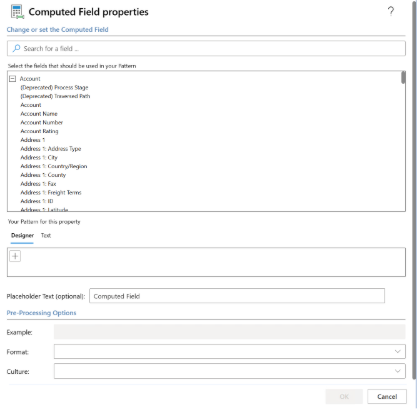Select the Designer tab
Screen dimensions: 417x409
[x=22, y=235]
